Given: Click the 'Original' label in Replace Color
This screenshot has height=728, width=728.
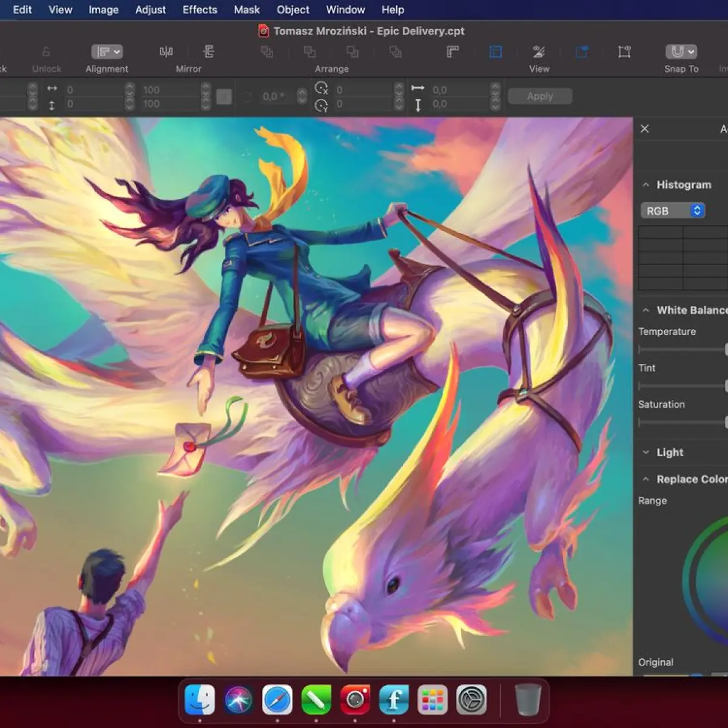Looking at the screenshot, I should (655, 662).
